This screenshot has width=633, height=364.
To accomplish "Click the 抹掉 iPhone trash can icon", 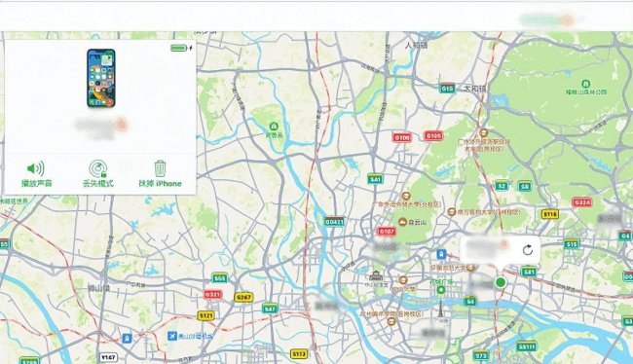I will tap(160, 168).
